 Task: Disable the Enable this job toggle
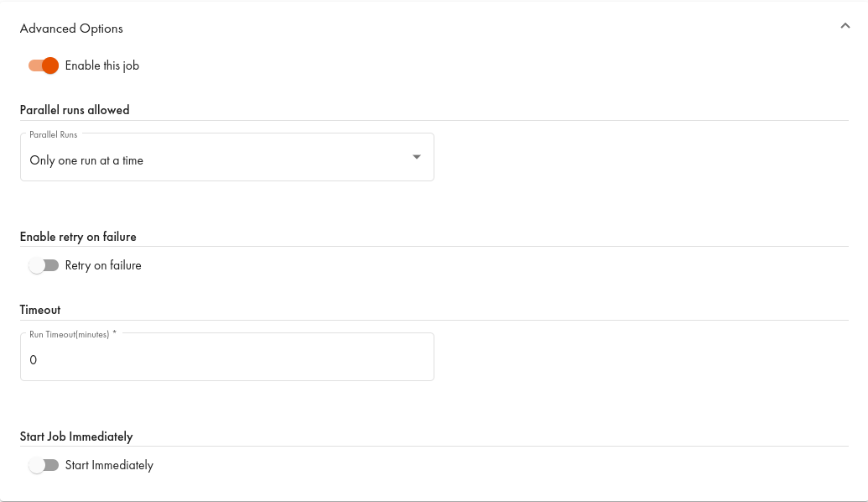[x=42, y=65]
